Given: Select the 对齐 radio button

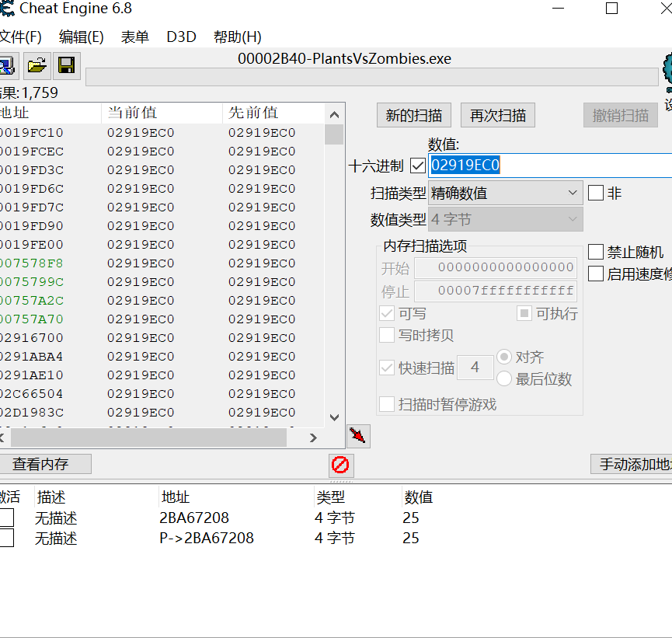Looking at the screenshot, I should pyautogui.click(x=504, y=357).
